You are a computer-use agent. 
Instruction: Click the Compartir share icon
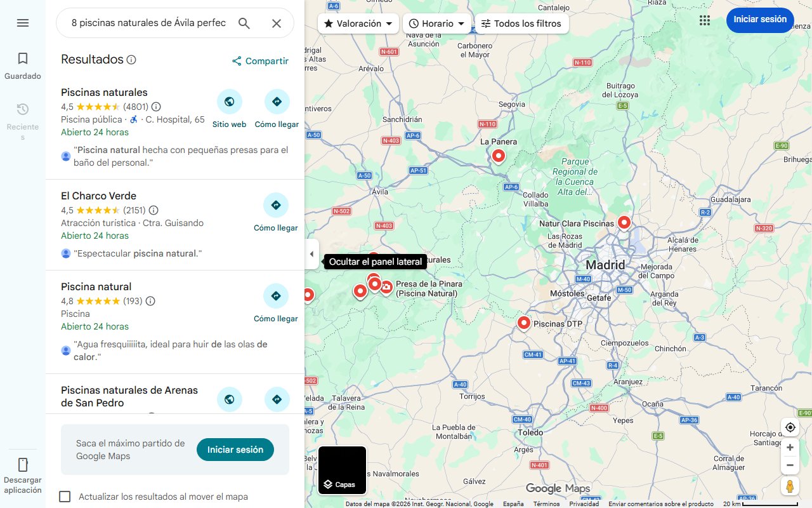pos(237,61)
